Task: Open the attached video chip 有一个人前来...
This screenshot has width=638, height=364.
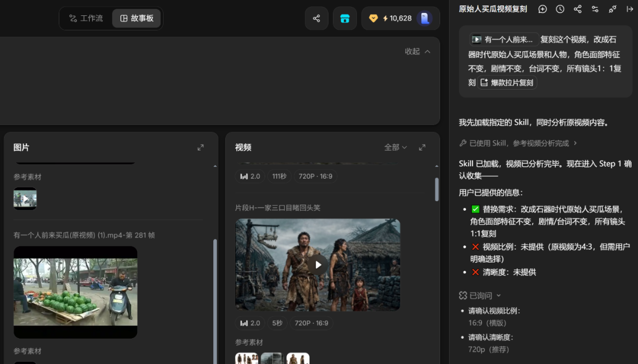Action: click(x=504, y=40)
